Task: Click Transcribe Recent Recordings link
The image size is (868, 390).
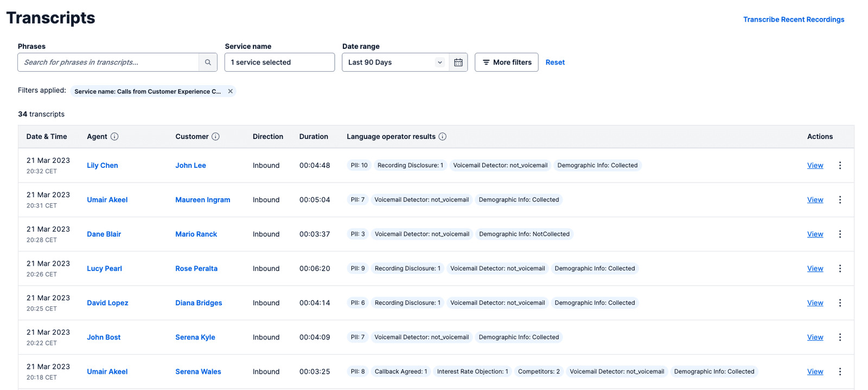Action: coord(793,20)
